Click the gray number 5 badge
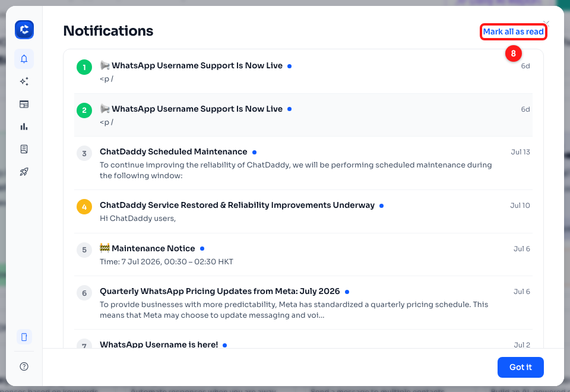The height and width of the screenshot is (392, 570). tap(84, 250)
